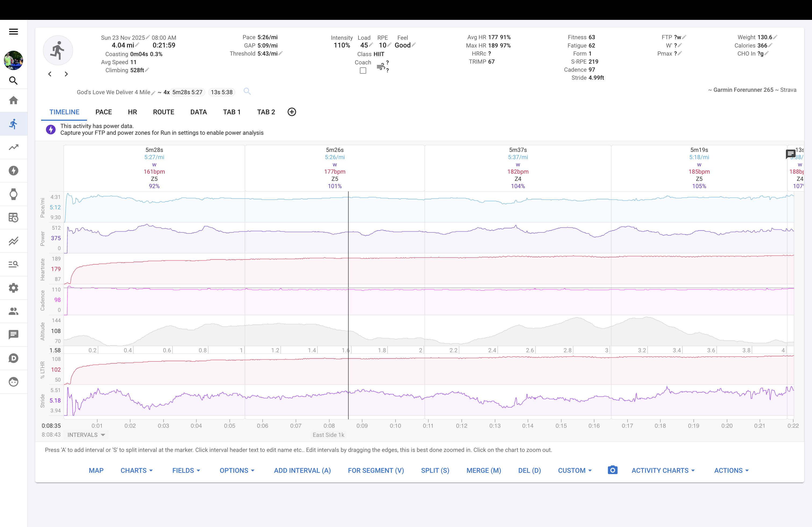Expand the FIELDS dropdown
The width and height of the screenshot is (812, 527).
186,470
